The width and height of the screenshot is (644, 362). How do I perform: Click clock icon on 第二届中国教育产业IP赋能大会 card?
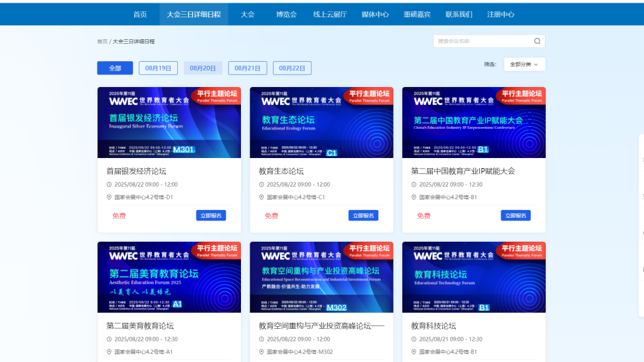pos(414,185)
